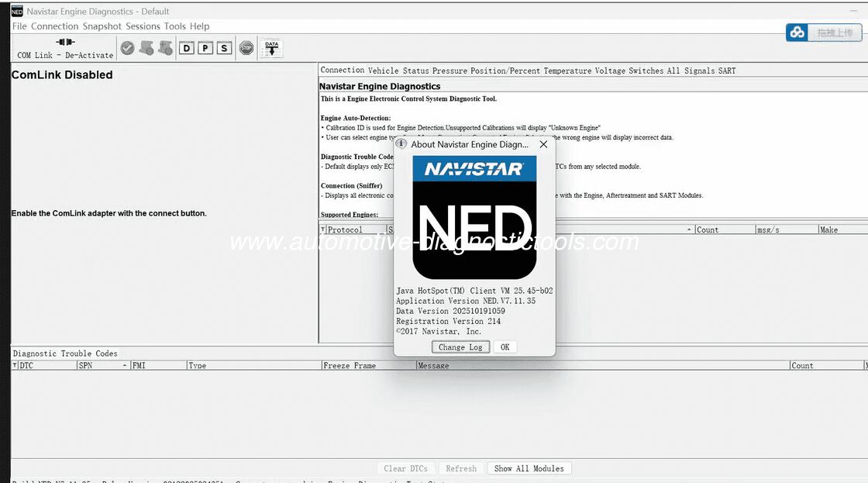The height and width of the screenshot is (483, 868).
Task: Click the Show All Modules button
Action: coord(529,468)
